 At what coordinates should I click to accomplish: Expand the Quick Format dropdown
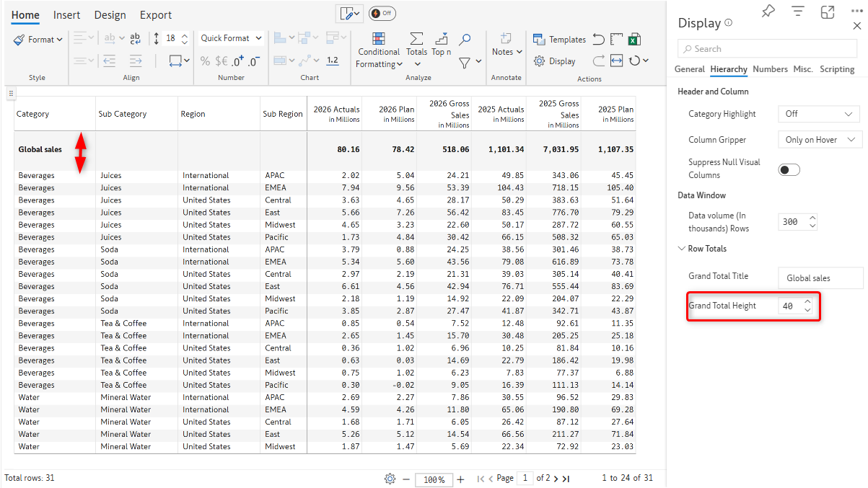231,38
